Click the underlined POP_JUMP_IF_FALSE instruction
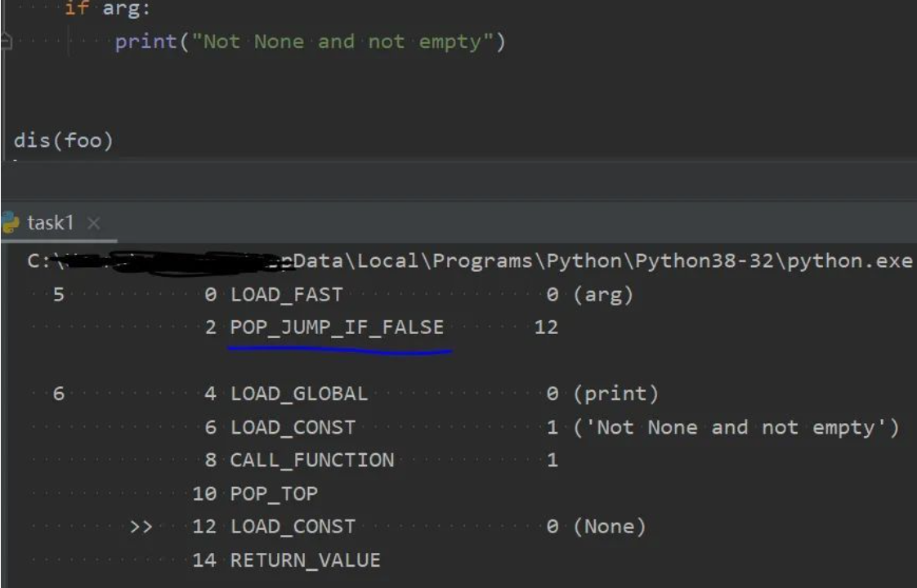The height and width of the screenshot is (588, 917). pyautogui.click(x=337, y=327)
